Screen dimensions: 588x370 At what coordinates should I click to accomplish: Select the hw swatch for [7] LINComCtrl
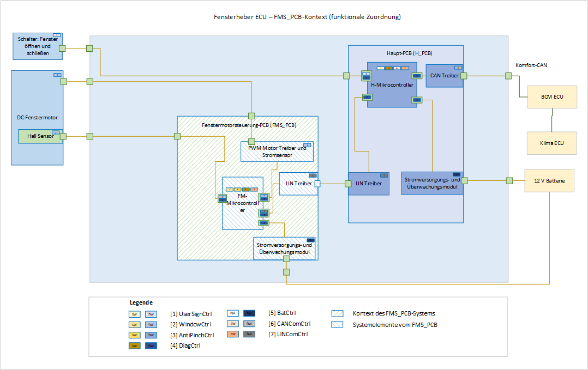coord(249,334)
